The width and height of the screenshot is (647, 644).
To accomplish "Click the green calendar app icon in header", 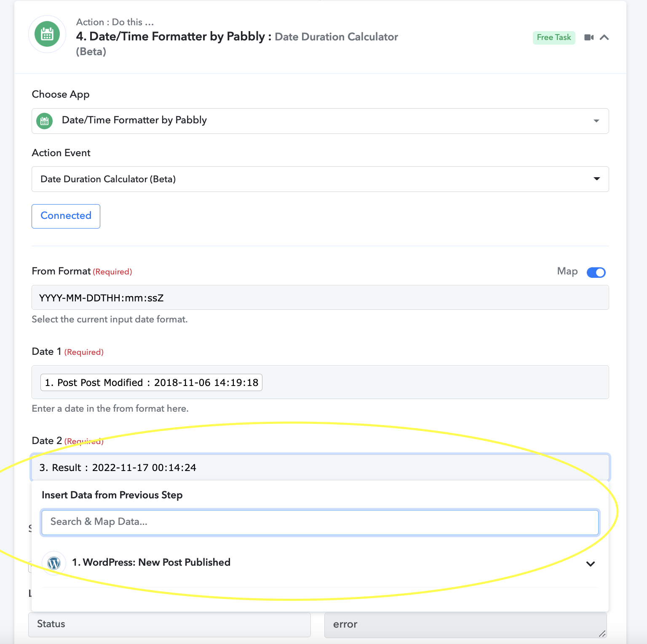I will pyautogui.click(x=47, y=34).
